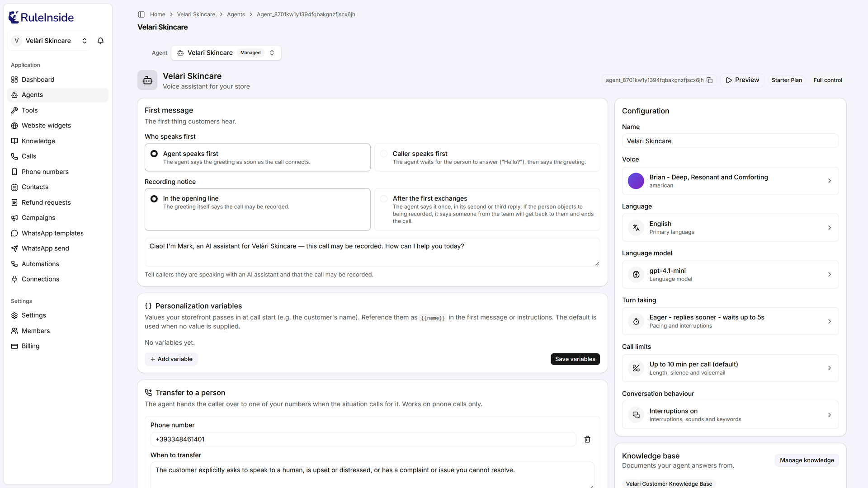This screenshot has height=488, width=868.
Task: Select Caller speaks first option
Action: [x=487, y=157]
